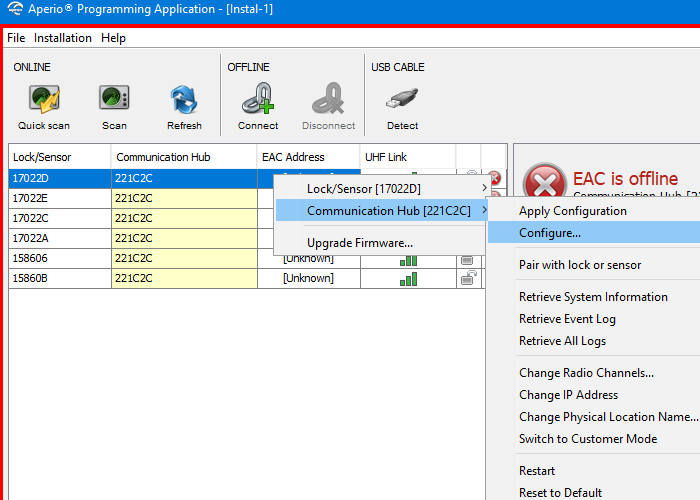Select Apply Configuration menu entry

573,211
